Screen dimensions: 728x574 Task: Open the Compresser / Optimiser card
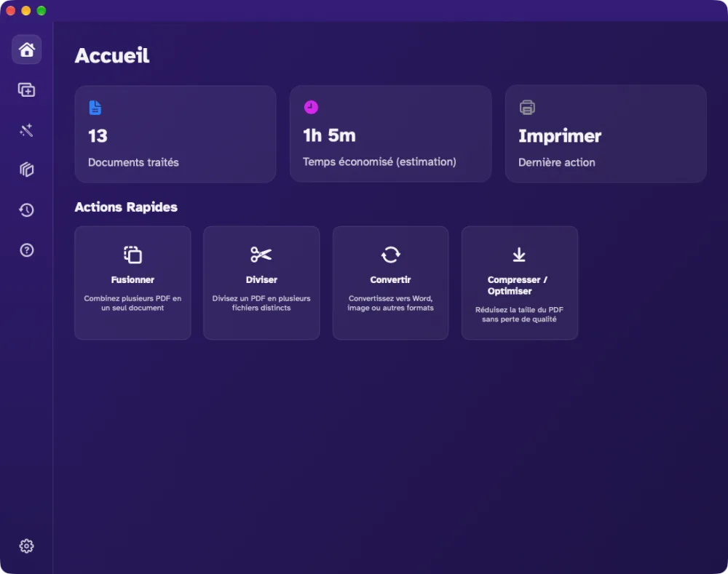[x=520, y=282]
